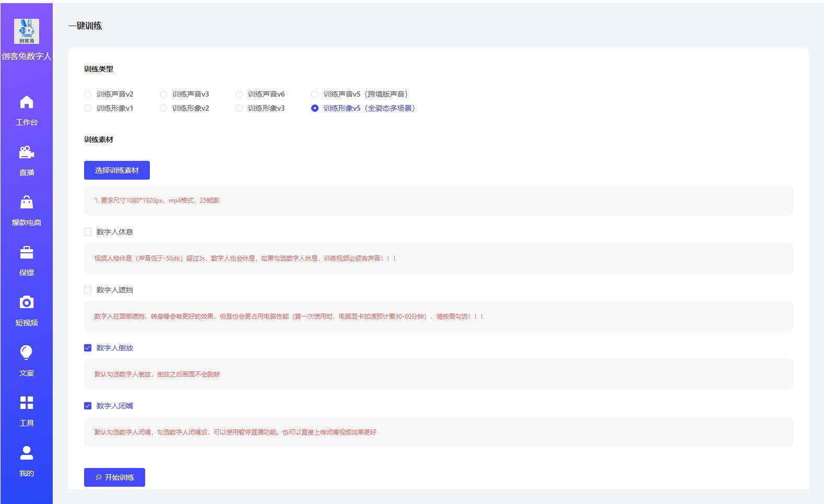
Task: Open the 保镖 briefcase icon
Action: pos(26,253)
